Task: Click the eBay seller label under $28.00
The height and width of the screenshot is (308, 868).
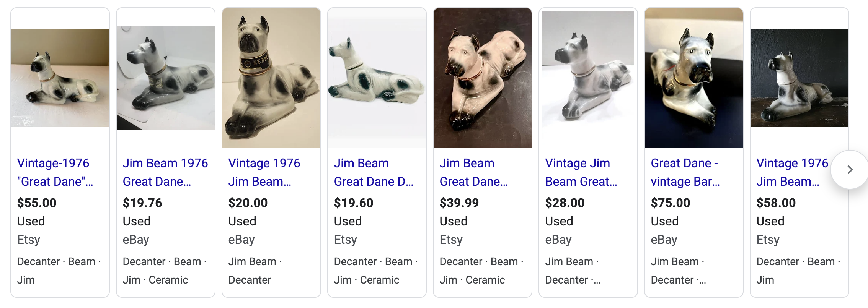Action: [558, 240]
